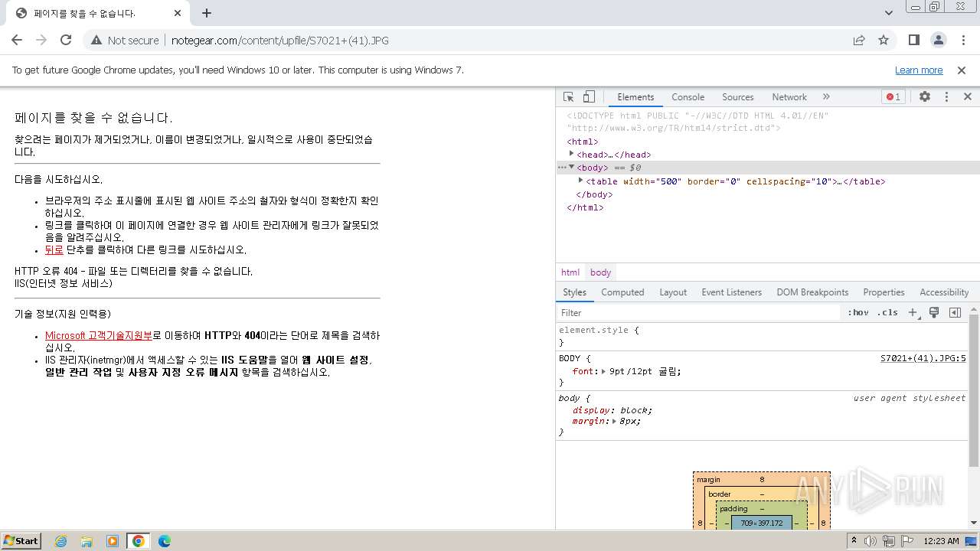The width and height of the screenshot is (980, 551).
Task: Click the address bar URL
Action: (280, 41)
